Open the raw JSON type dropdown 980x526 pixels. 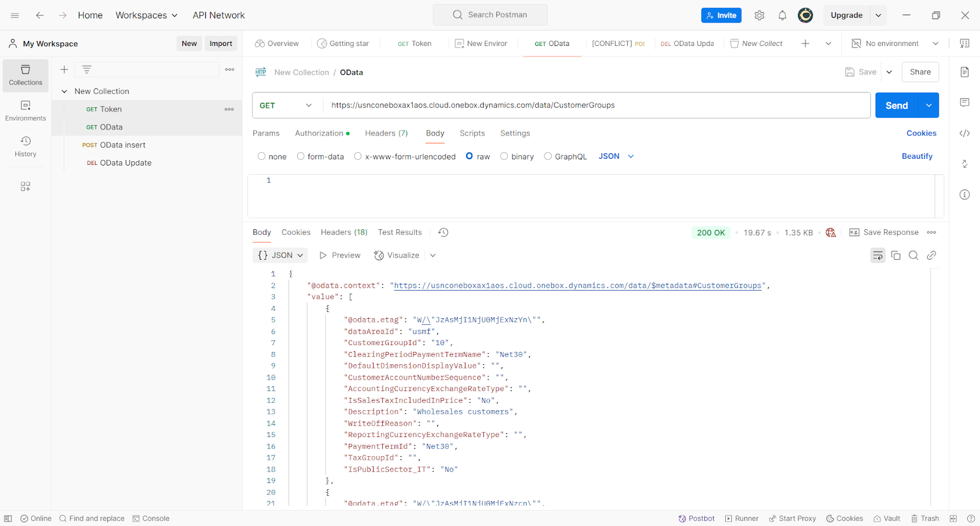pyautogui.click(x=616, y=156)
